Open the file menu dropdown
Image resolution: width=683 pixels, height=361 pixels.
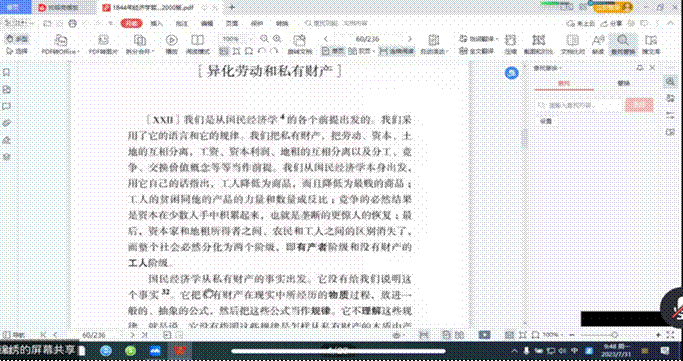point(18,23)
